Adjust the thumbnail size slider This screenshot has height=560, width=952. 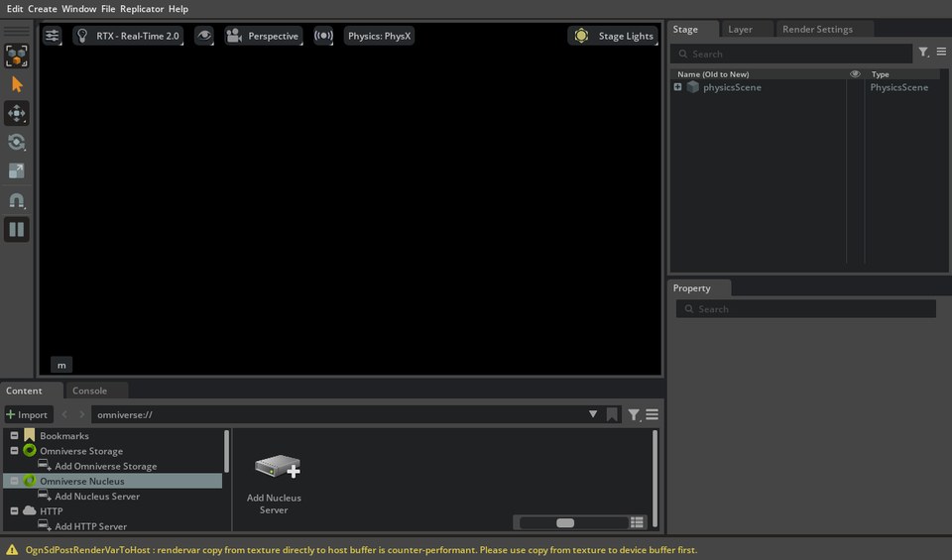pyautogui.click(x=572, y=523)
